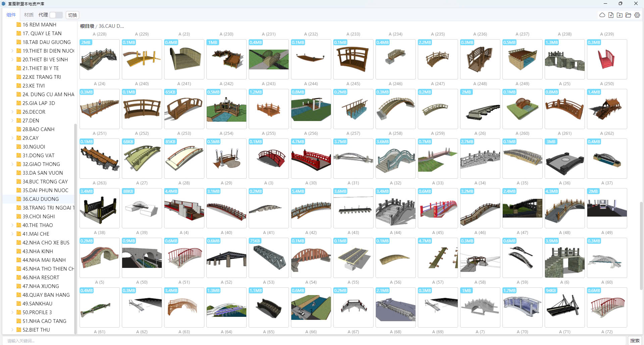Toggle the 代理 proxy switch
This screenshot has width=644, height=345.
coord(56,15)
